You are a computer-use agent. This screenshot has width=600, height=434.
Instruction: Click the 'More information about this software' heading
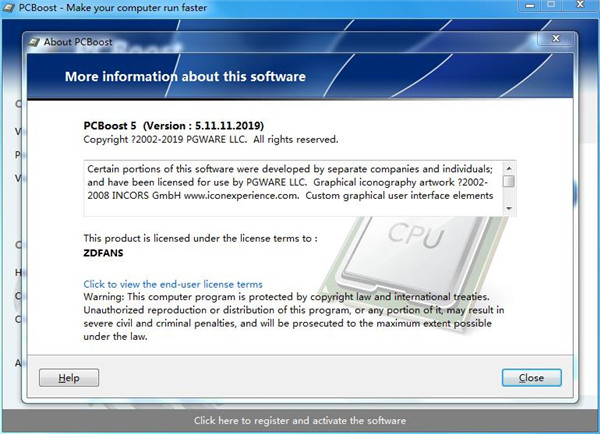coord(185,77)
